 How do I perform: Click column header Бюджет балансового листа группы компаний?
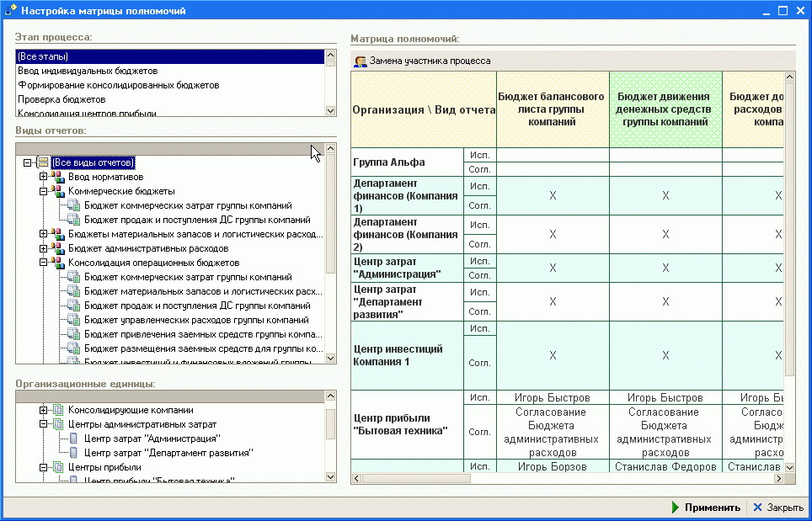553,109
